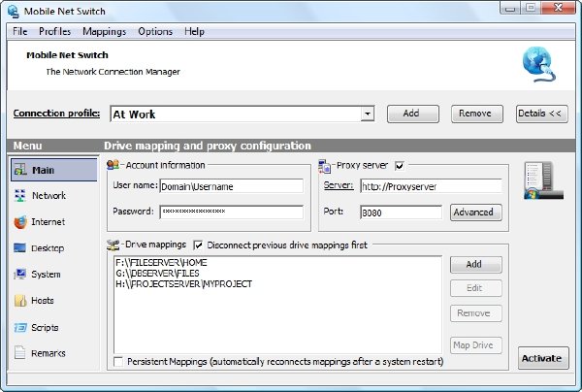Click the Mobile Net Switch globe logo

539,64
